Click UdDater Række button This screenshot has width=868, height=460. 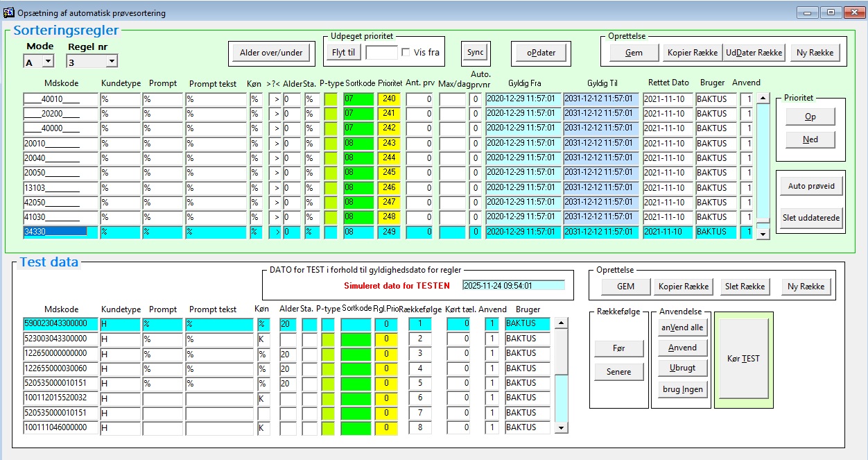[754, 53]
